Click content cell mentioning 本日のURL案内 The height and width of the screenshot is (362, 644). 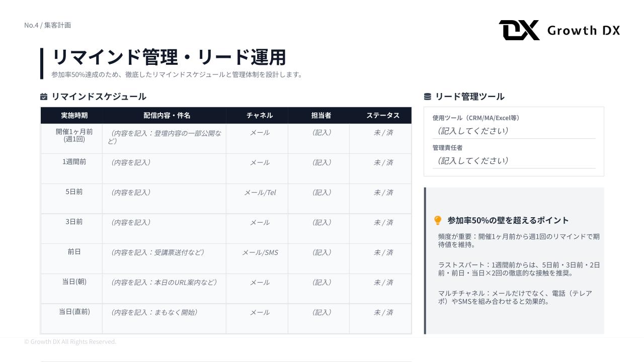coord(164,283)
